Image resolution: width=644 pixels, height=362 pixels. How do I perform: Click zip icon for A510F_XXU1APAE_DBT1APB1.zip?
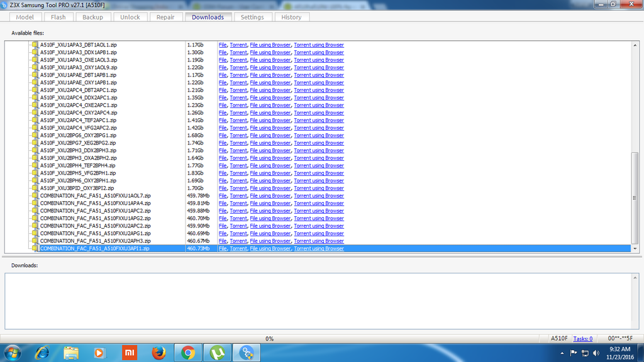(x=35, y=75)
